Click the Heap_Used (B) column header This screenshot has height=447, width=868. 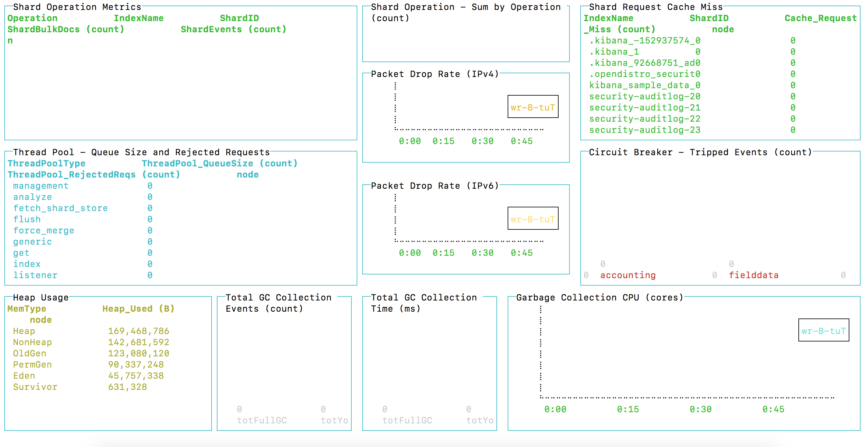pos(139,309)
